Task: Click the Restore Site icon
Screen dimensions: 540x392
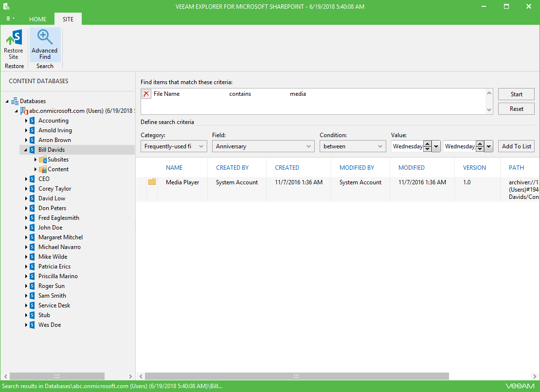Action: pyautogui.click(x=14, y=37)
